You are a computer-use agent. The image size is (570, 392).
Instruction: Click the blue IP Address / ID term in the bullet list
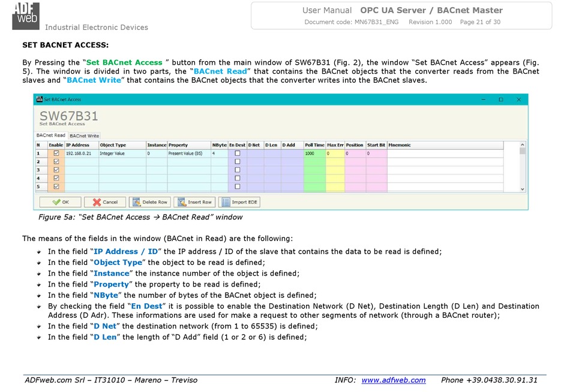126,251
